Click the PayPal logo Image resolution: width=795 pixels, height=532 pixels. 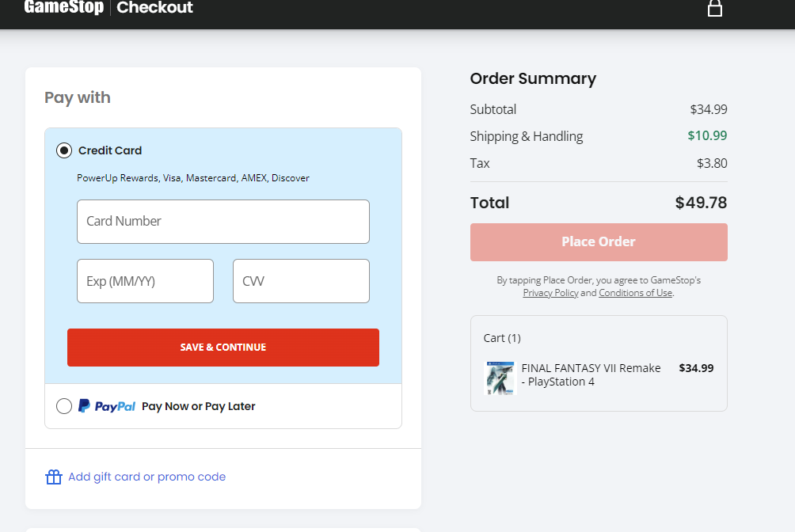coord(107,406)
